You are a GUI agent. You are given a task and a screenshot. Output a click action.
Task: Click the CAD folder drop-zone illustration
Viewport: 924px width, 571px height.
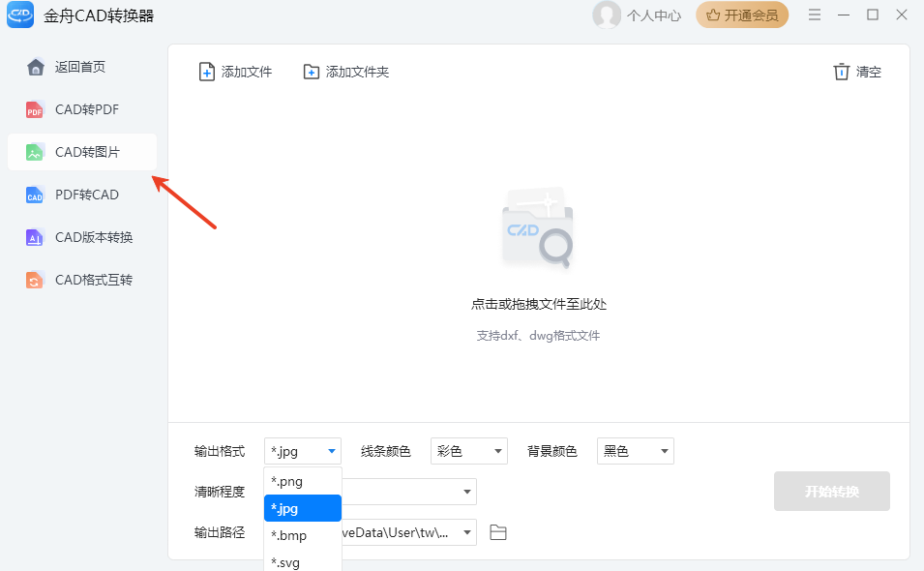pos(538,228)
